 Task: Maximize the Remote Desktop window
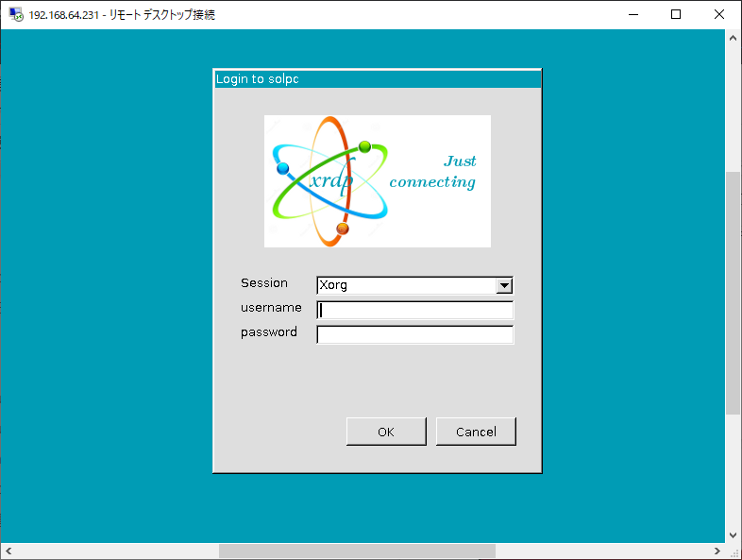pyautogui.click(x=676, y=15)
